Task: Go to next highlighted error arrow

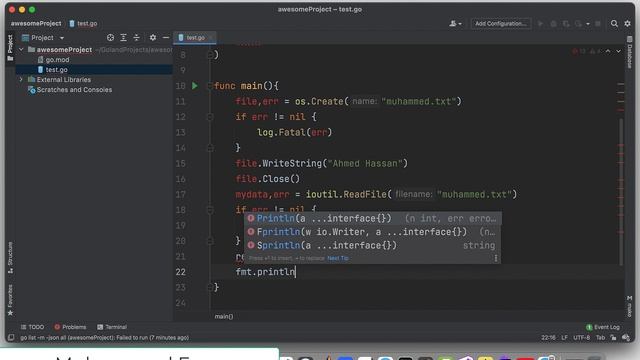Action: [x=618, y=51]
